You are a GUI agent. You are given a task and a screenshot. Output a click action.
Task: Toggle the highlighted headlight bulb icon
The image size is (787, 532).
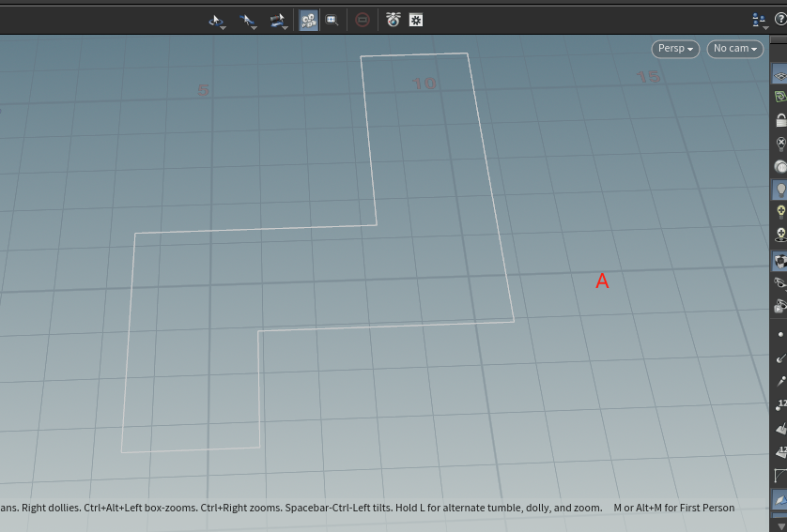[779, 189]
